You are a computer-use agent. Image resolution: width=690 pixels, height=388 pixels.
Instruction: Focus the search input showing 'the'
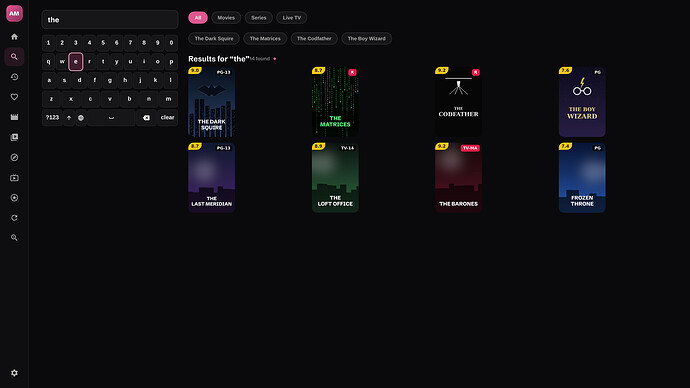coord(110,20)
